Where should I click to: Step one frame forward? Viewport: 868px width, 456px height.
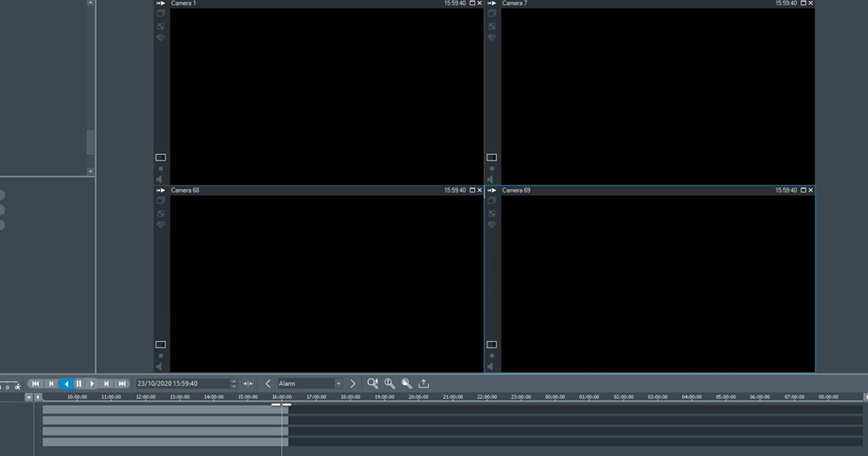click(x=106, y=383)
